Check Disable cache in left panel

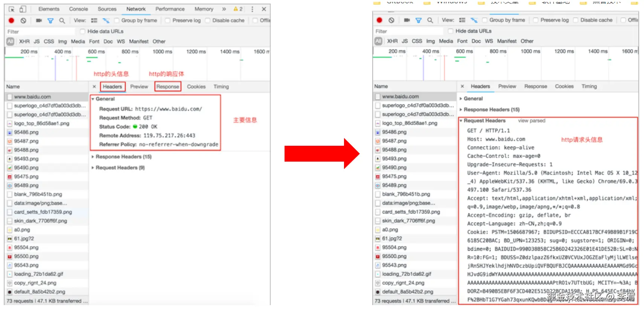[x=207, y=20]
